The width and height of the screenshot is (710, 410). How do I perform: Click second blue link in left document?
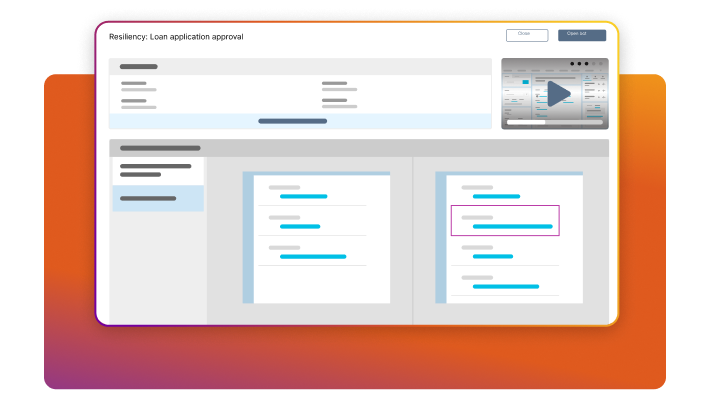pos(300,227)
